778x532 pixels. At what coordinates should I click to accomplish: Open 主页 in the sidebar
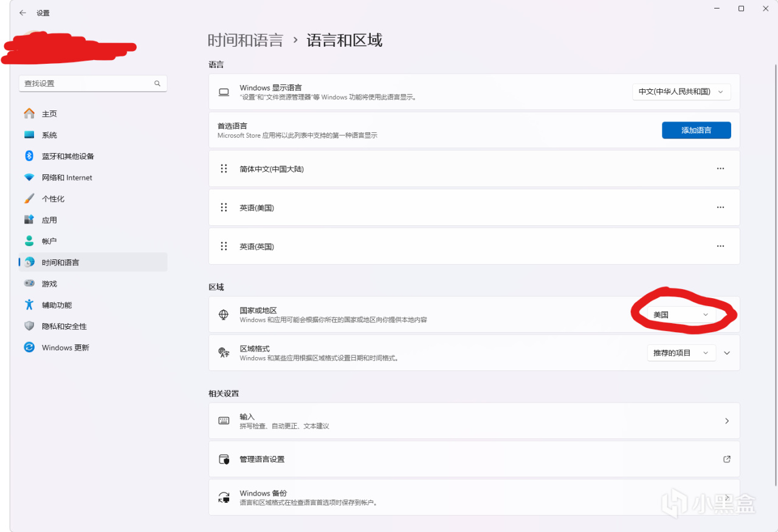click(93, 114)
